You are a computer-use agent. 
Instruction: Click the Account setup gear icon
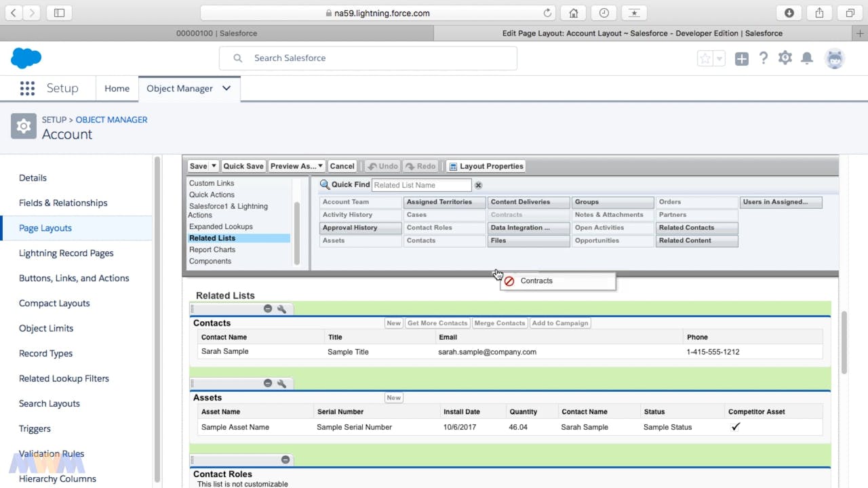tap(24, 126)
